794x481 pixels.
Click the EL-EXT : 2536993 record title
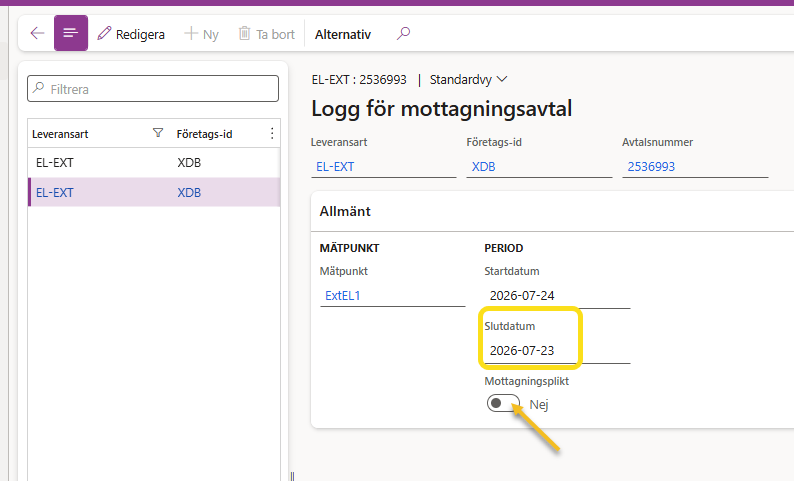359,79
